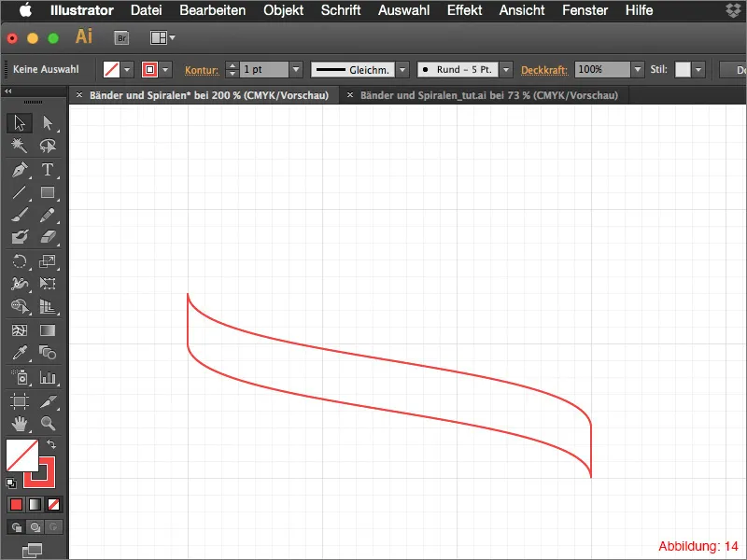Open the Apple menu

point(26,10)
